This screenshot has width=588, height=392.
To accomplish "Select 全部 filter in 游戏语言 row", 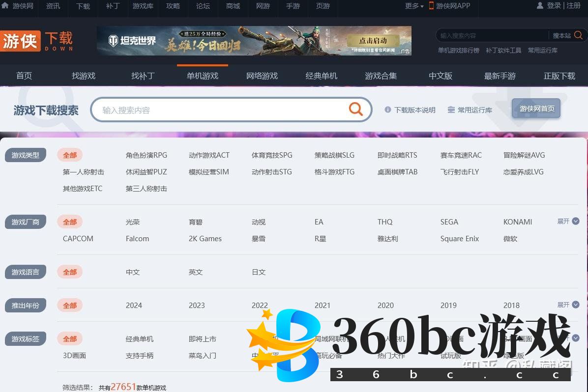I will pyautogui.click(x=70, y=272).
